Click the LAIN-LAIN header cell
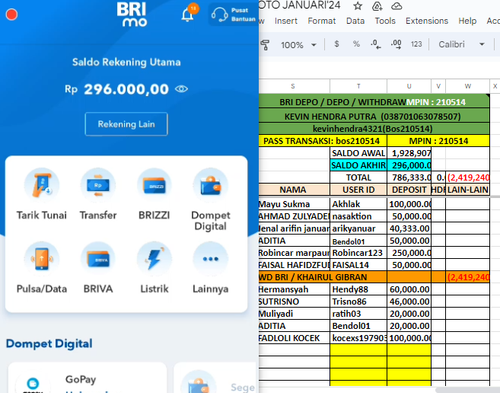 (468, 190)
